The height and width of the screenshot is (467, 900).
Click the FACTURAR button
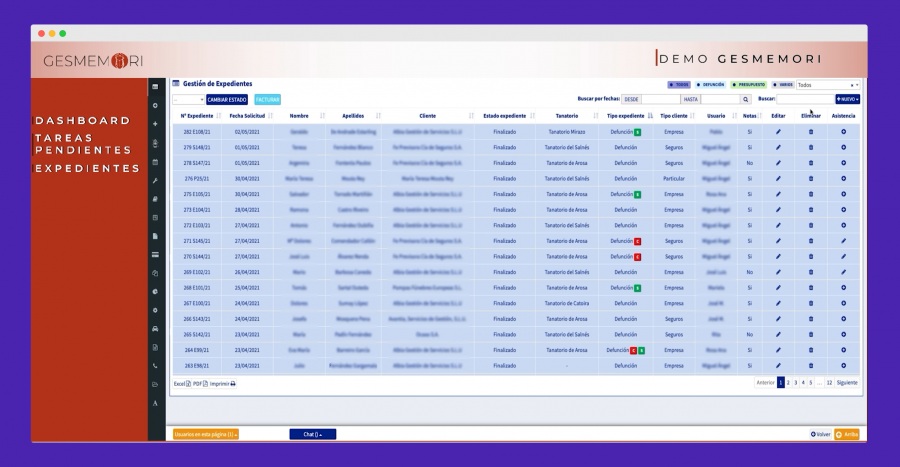coord(267,100)
